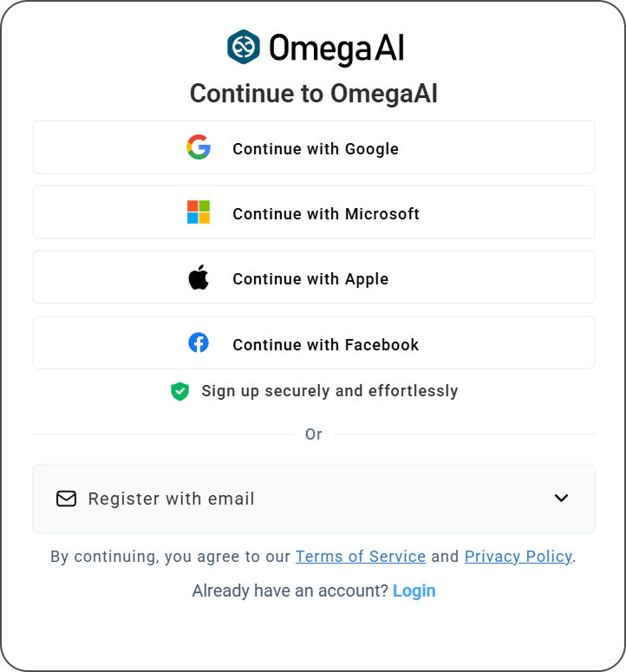The width and height of the screenshot is (626, 672).
Task: Open the Register with email expander label
Action: pyautogui.click(x=171, y=499)
